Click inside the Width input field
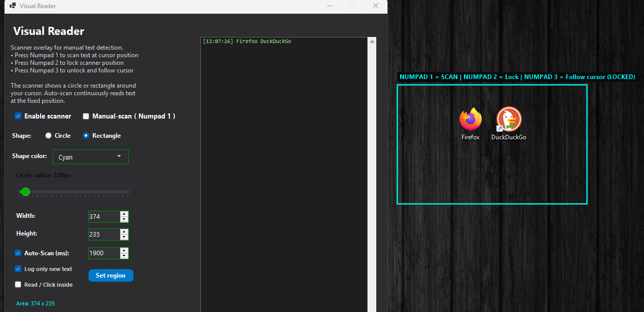The width and height of the screenshot is (644, 312). tap(104, 216)
